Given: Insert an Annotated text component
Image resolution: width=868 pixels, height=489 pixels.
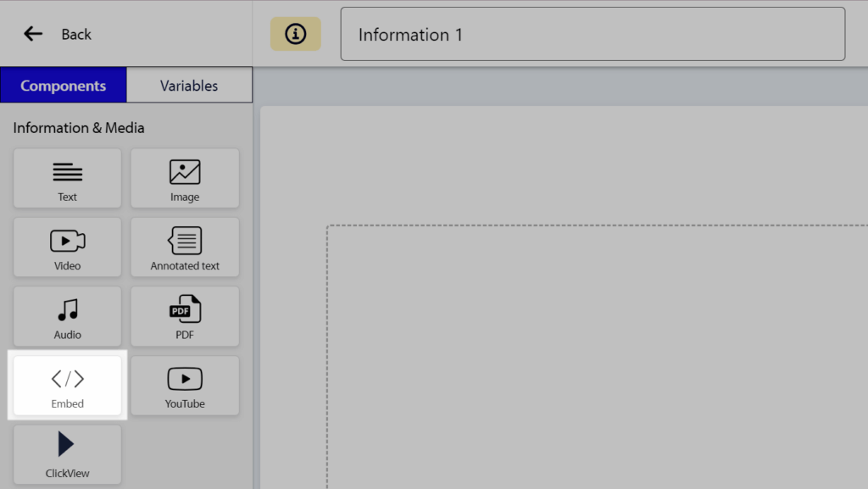Looking at the screenshot, I should [185, 247].
